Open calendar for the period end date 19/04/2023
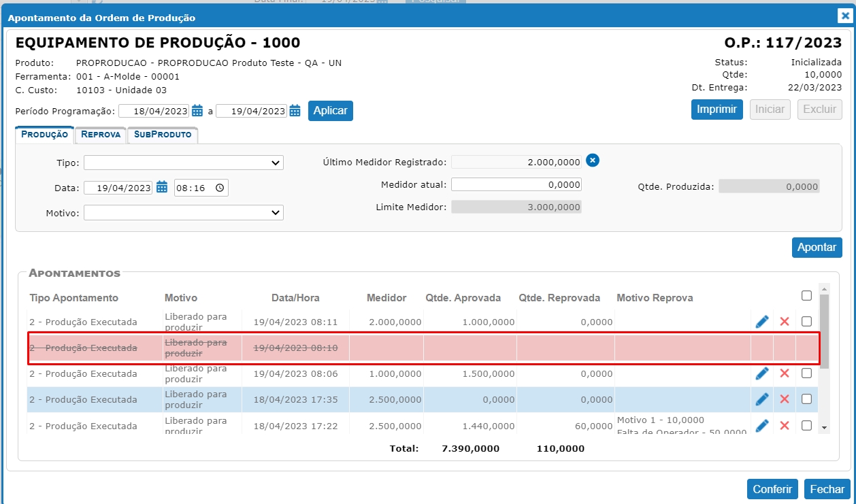The width and height of the screenshot is (856, 504). (x=295, y=111)
